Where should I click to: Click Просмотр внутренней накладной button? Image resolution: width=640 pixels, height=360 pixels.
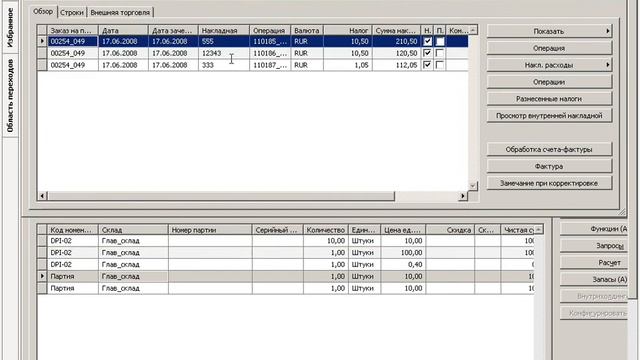tap(549, 116)
